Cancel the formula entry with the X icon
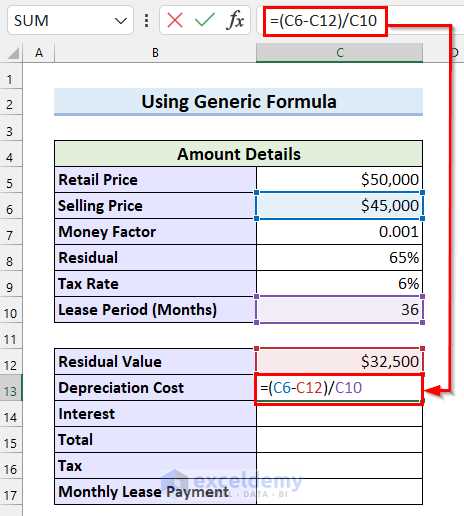The height and width of the screenshot is (516, 464). coord(175,20)
